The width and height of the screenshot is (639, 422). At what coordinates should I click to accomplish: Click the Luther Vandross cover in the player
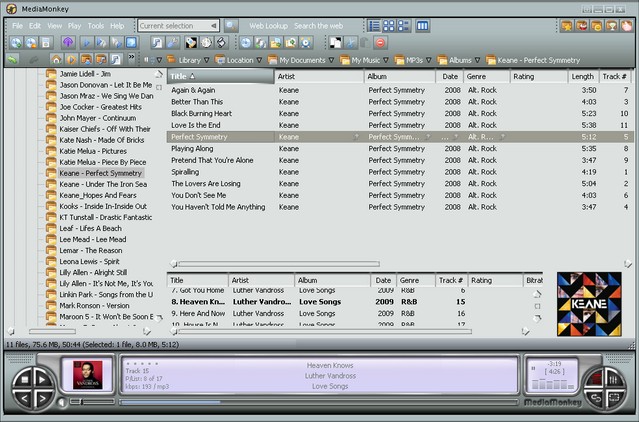point(86,375)
